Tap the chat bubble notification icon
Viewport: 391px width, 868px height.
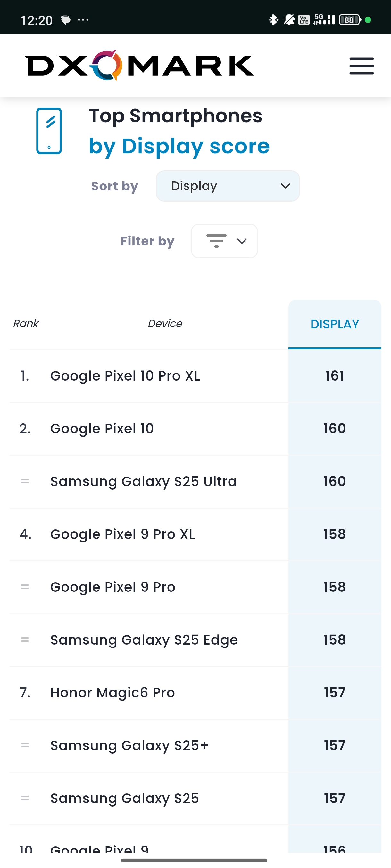(65, 20)
